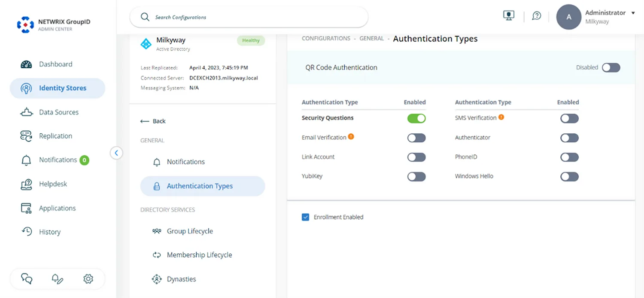Enable the Email Verification toggle
Image resolution: width=644 pixels, height=298 pixels.
pyautogui.click(x=416, y=138)
